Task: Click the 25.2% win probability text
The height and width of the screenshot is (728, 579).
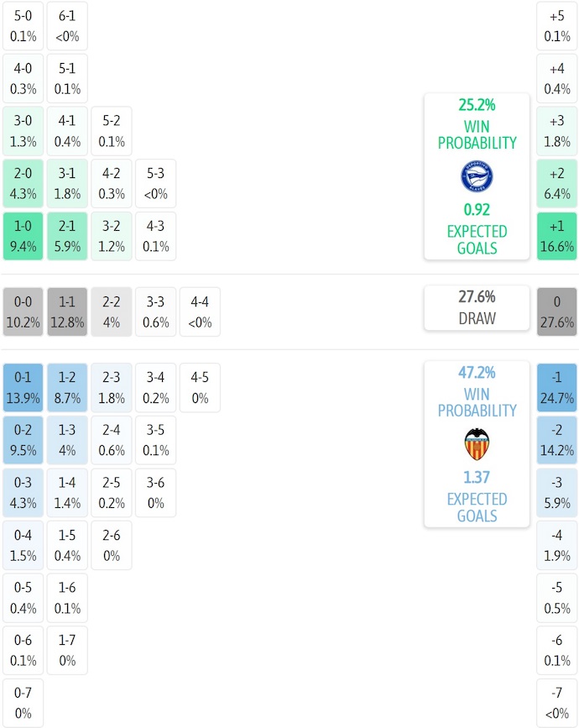Action: pos(477,106)
